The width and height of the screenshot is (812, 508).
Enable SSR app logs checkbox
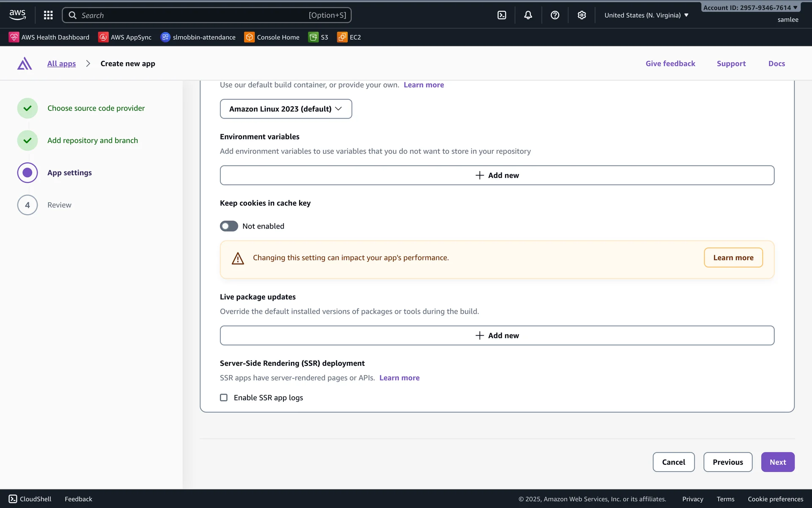coord(224,398)
